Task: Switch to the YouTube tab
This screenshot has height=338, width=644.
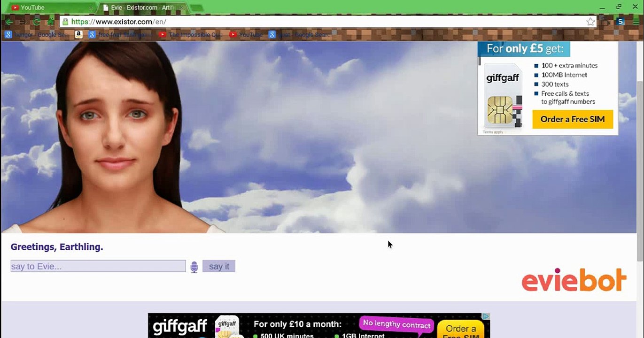Action: (50, 8)
